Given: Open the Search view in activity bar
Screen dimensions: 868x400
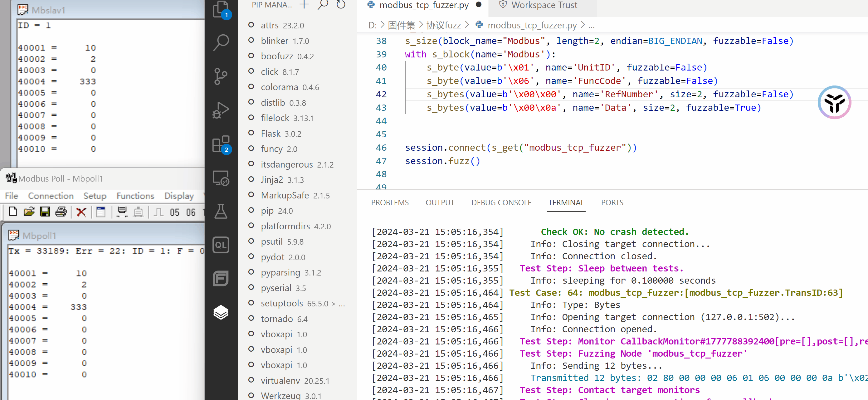Looking at the screenshot, I should click(221, 42).
